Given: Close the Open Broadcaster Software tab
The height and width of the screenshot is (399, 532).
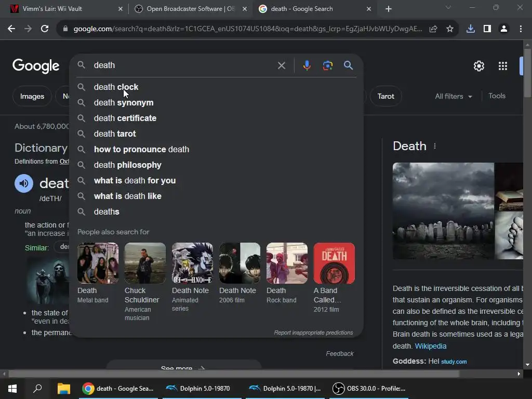Looking at the screenshot, I should pyautogui.click(x=244, y=9).
